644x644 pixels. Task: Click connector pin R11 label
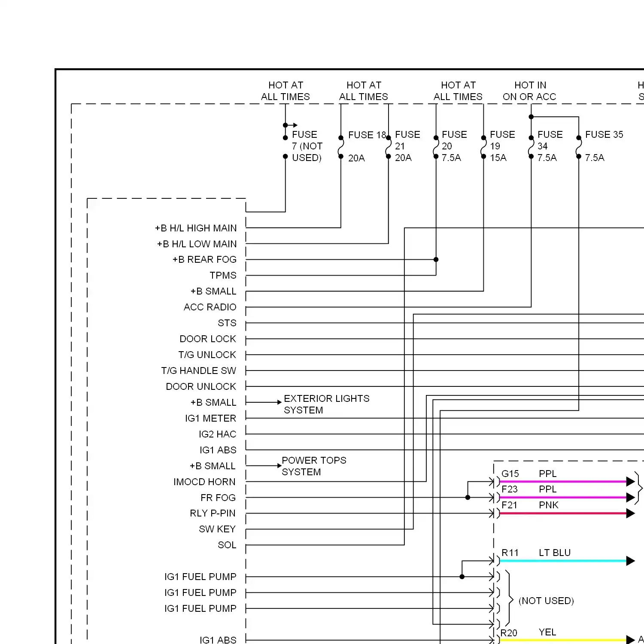510,553
